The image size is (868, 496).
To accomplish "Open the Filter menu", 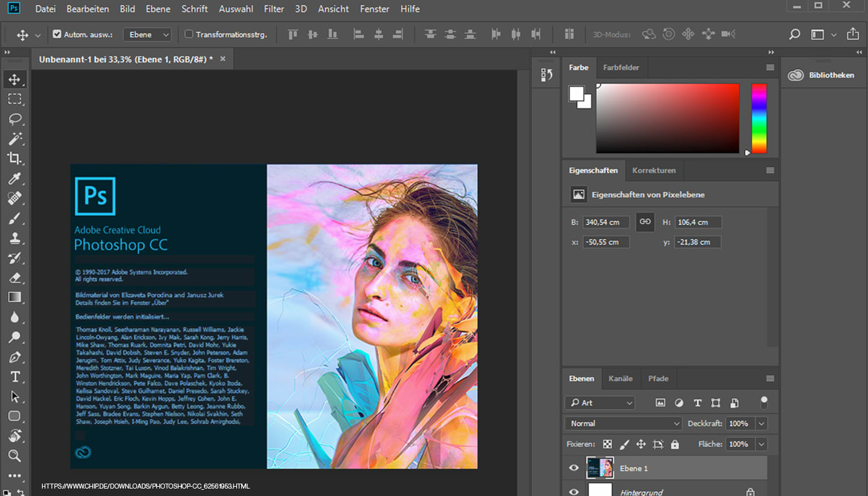I will tap(273, 9).
